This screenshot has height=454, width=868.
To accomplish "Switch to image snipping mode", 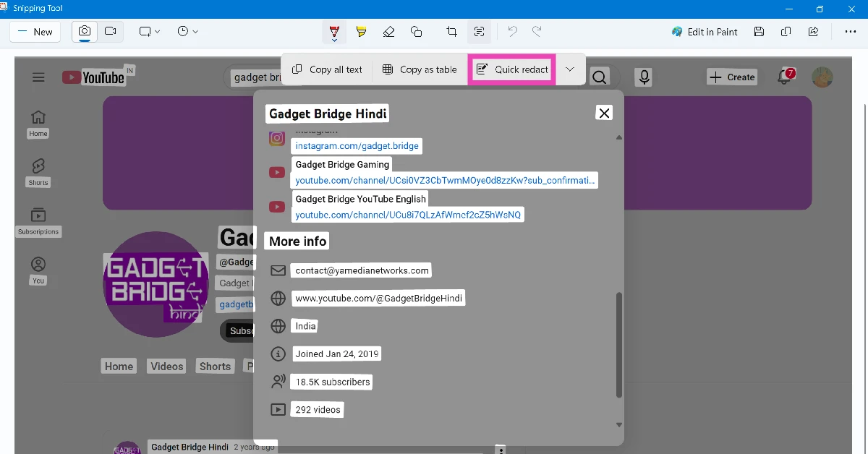I will (85, 32).
